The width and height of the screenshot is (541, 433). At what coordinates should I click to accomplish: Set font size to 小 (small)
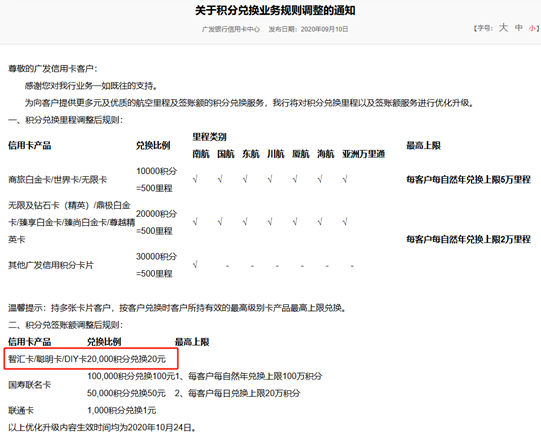point(532,28)
